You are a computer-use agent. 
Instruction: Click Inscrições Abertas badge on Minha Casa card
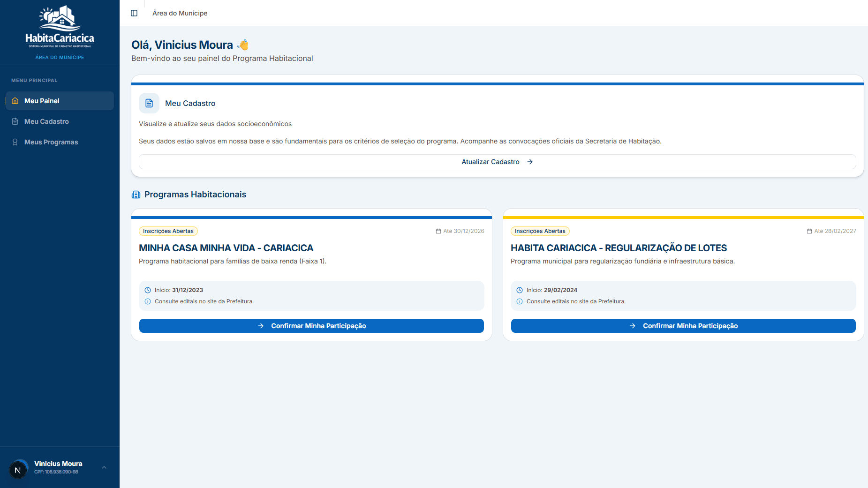pyautogui.click(x=168, y=231)
